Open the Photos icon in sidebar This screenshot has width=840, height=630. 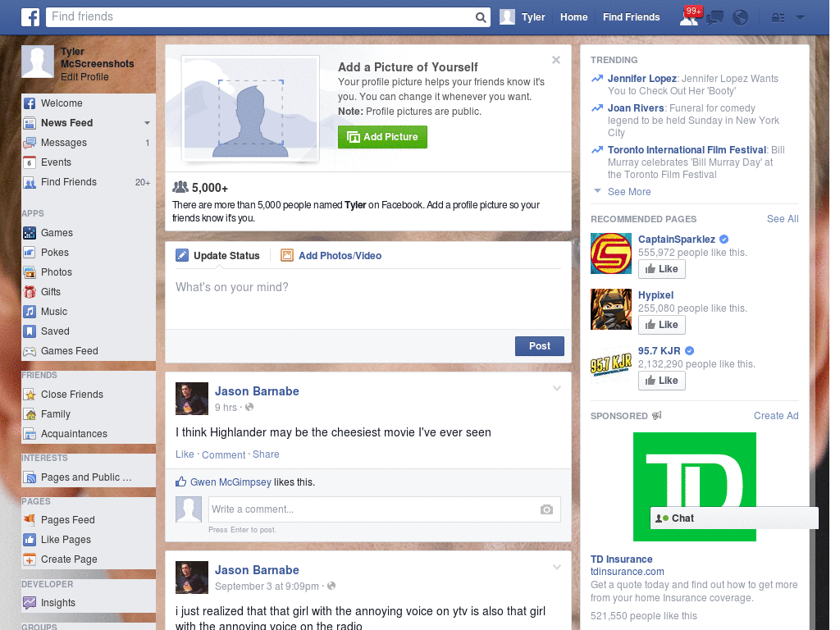click(30, 272)
